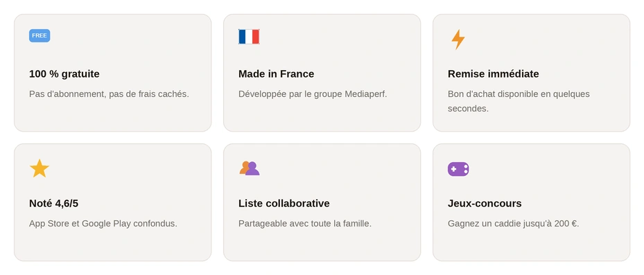Open the "Liste collaborative" heading

(x=284, y=204)
